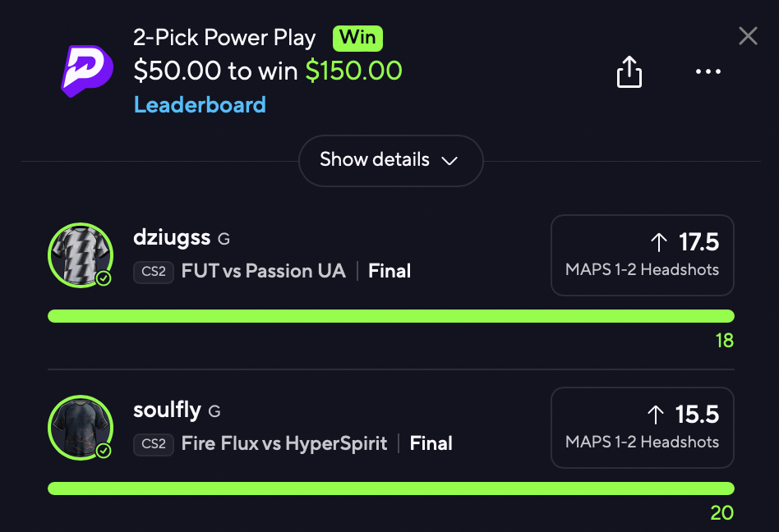Select the 15.5 Headshots projection box
779x532 pixels.
click(x=642, y=428)
